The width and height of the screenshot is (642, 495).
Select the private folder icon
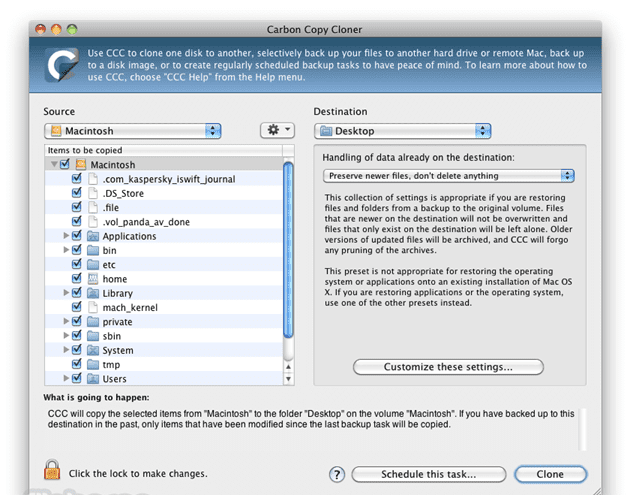tap(93, 321)
